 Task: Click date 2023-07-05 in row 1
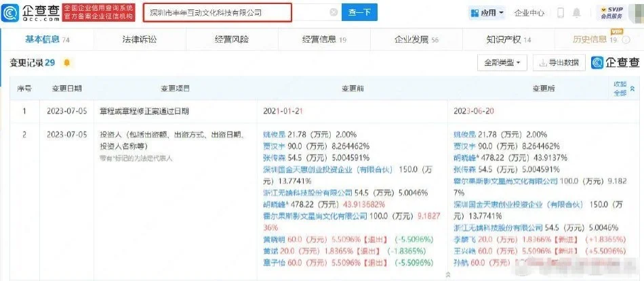[66, 111]
